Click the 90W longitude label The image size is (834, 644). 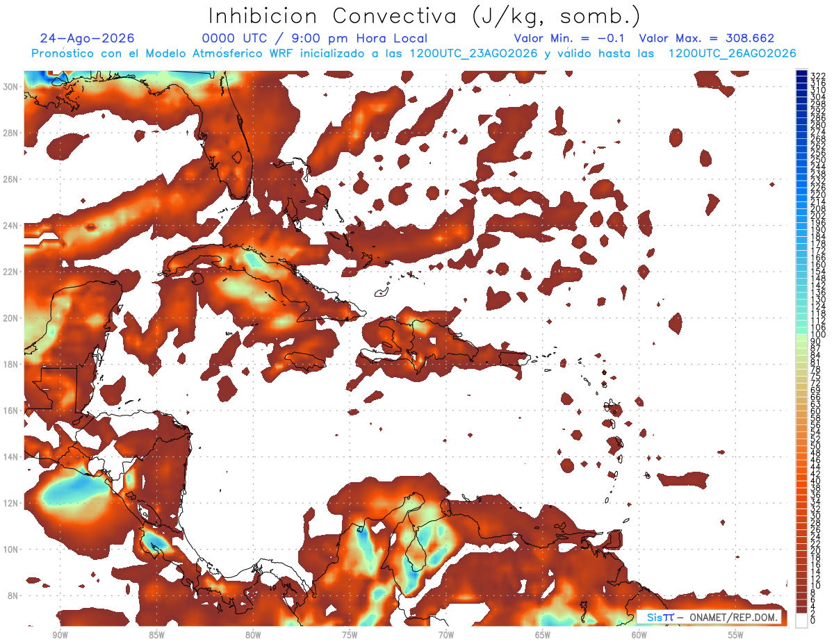(60, 635)
